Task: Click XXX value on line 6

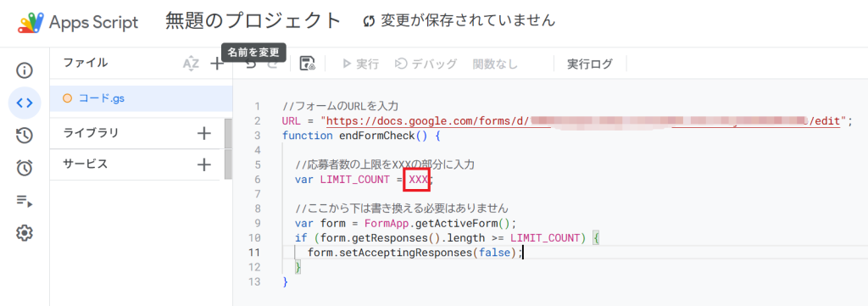Action: pos(418,180)
